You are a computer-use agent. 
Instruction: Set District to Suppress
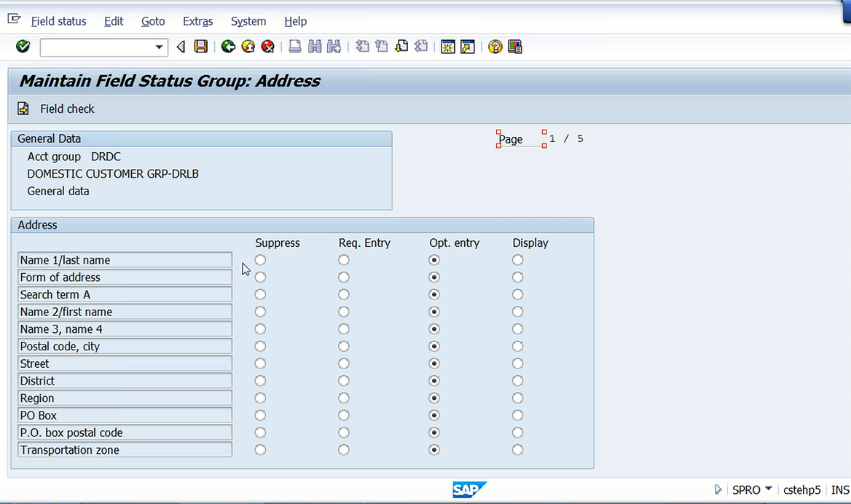click(261, 381)
